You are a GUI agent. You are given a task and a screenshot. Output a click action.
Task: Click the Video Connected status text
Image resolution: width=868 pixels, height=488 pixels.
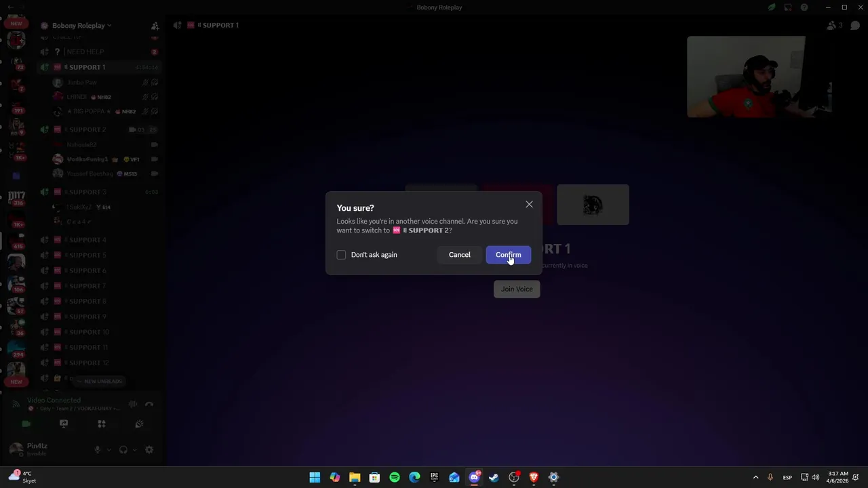click(54, 401)
